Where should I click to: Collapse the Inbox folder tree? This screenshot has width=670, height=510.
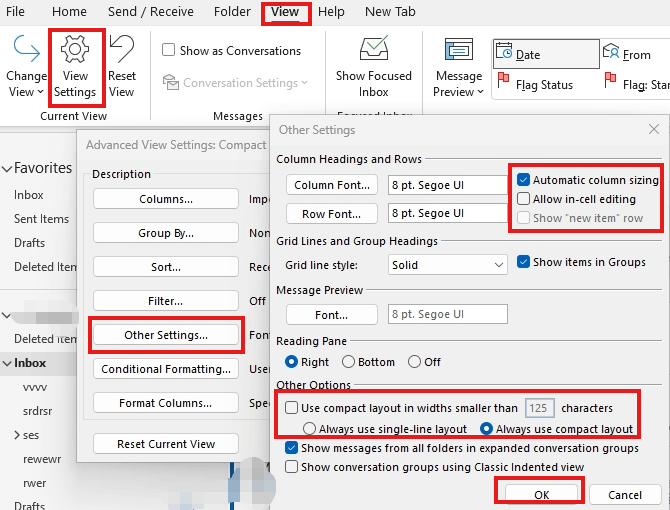coord(7,363)
